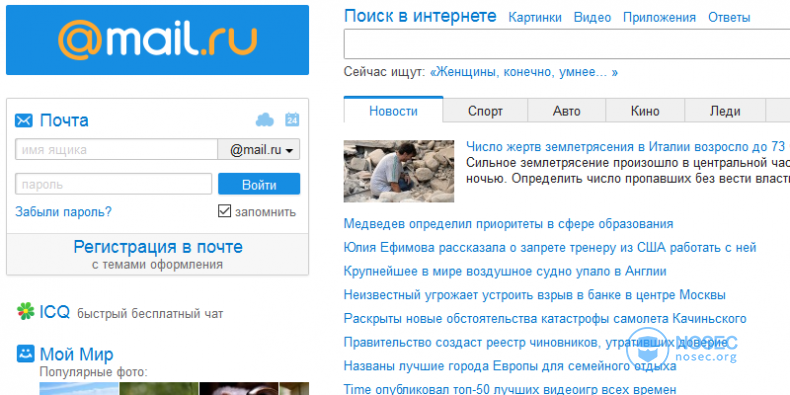
Task: Open the earthquake news photo thumbnail
Action: point(399,171)
